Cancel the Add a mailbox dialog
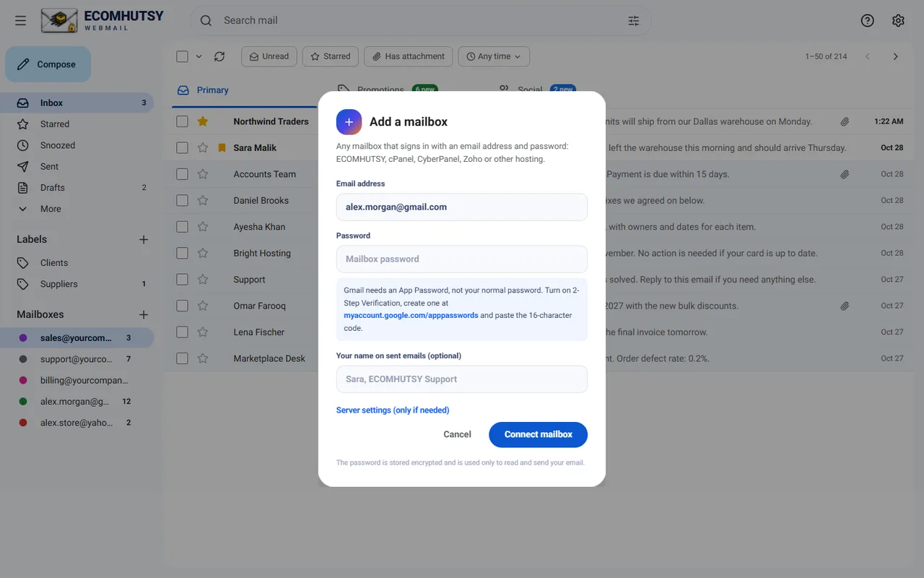 click(457, 434)
